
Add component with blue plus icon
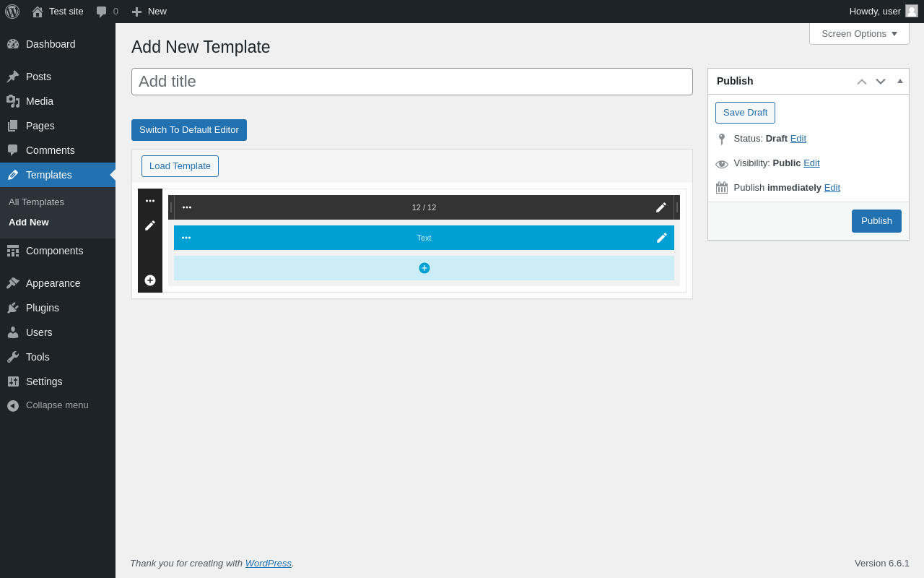pos(424,268)
